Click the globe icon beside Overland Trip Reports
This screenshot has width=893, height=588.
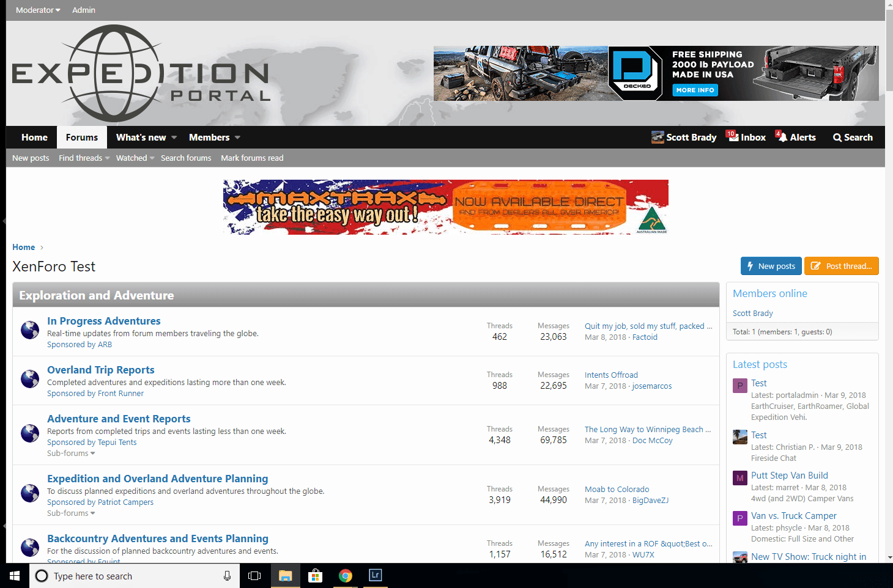[x=30, y=379]
